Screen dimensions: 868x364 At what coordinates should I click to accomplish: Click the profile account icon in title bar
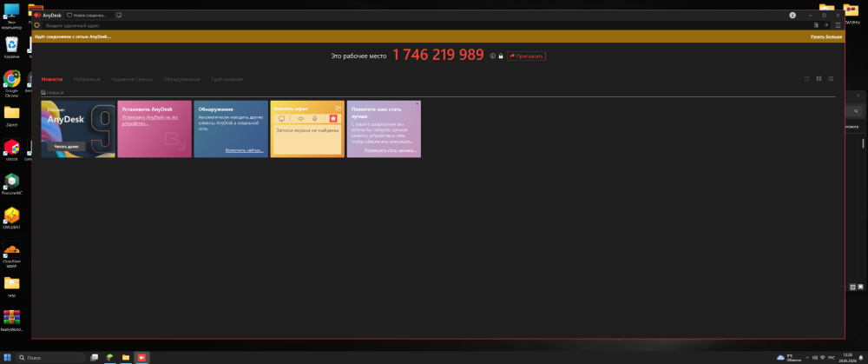tap(792, 15)
